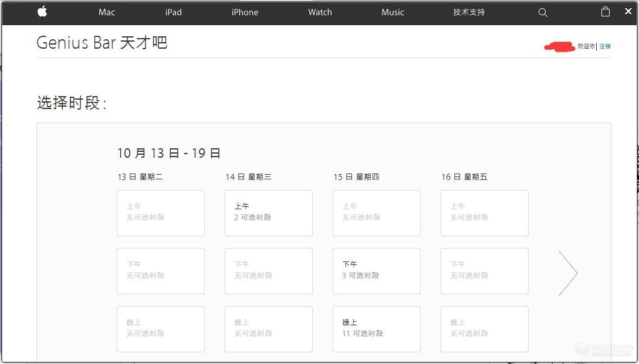The height and width of the screenshot is (364, 639).
Task: Open the shopping bag icon
Action: tap(606, 12)
